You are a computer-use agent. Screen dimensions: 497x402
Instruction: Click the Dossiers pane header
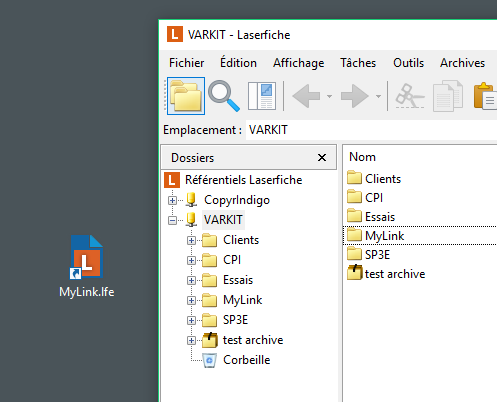(249, 157)
